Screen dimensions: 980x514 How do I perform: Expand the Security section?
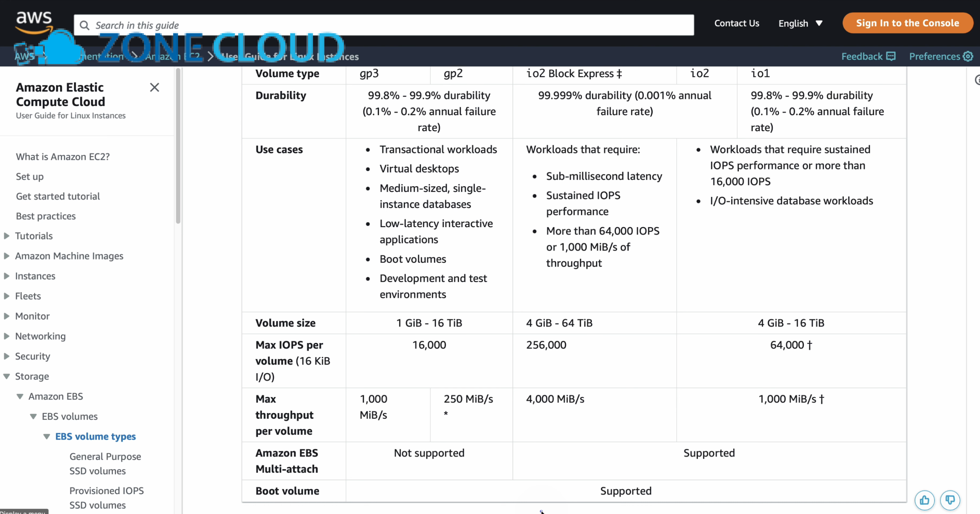point(7,356)
